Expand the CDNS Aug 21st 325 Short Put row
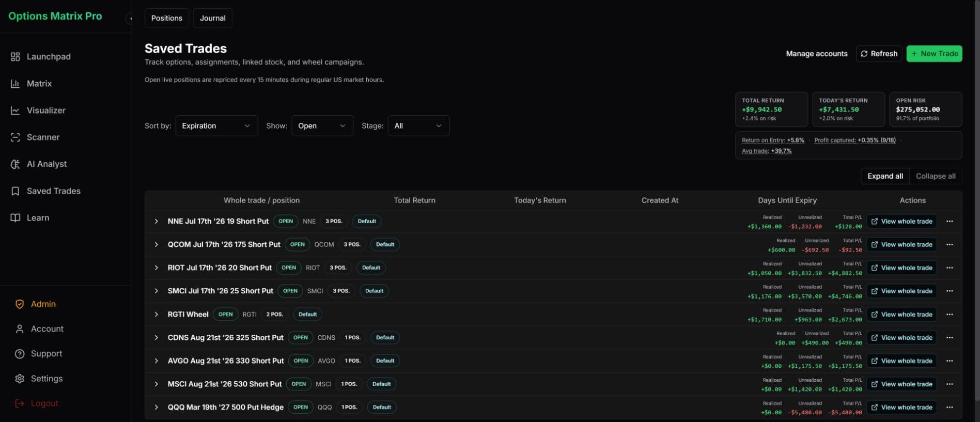This screenshot has width=980, height=422. coord(156,337)
